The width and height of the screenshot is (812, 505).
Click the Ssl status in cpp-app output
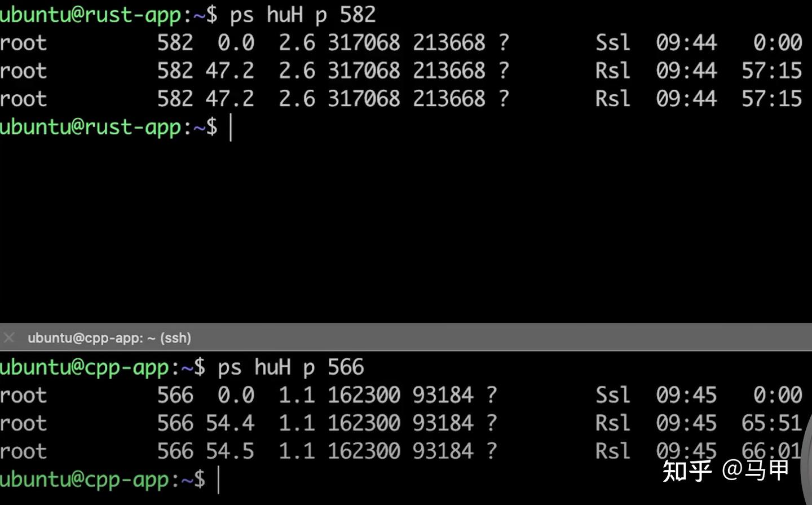click(x=612, y=396)
